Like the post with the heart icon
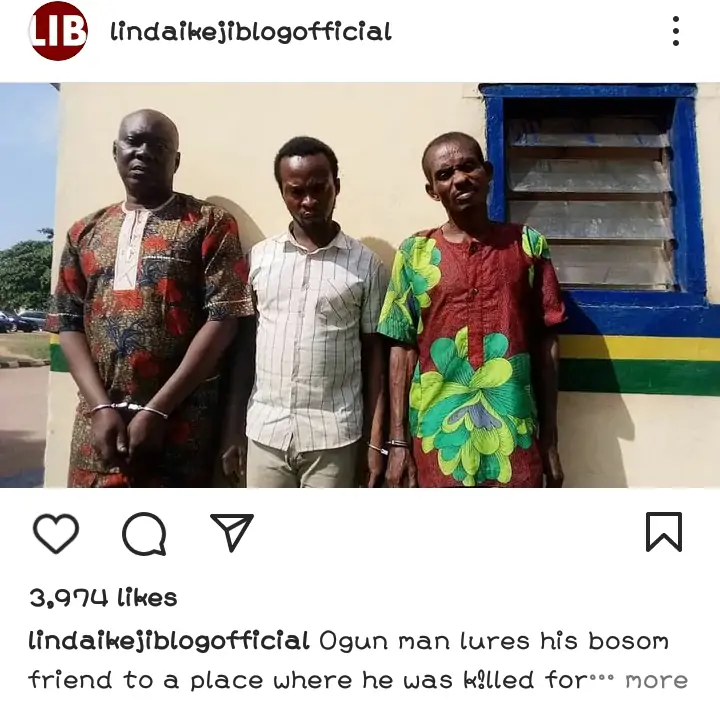Viewport: 720px width, 720px height. [x=56, y=533]
